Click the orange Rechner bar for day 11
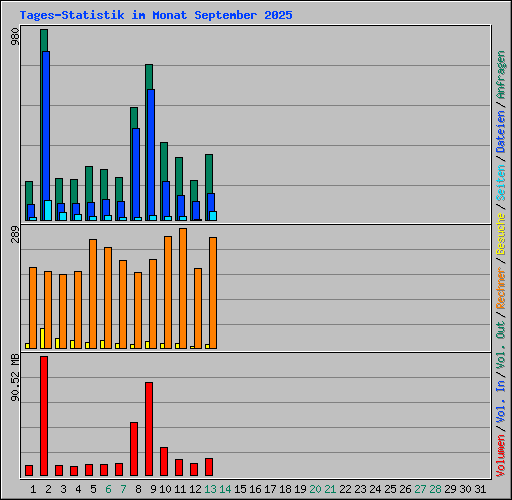The image size is (512, 500). pyautogui.click(x=183, y=288)
